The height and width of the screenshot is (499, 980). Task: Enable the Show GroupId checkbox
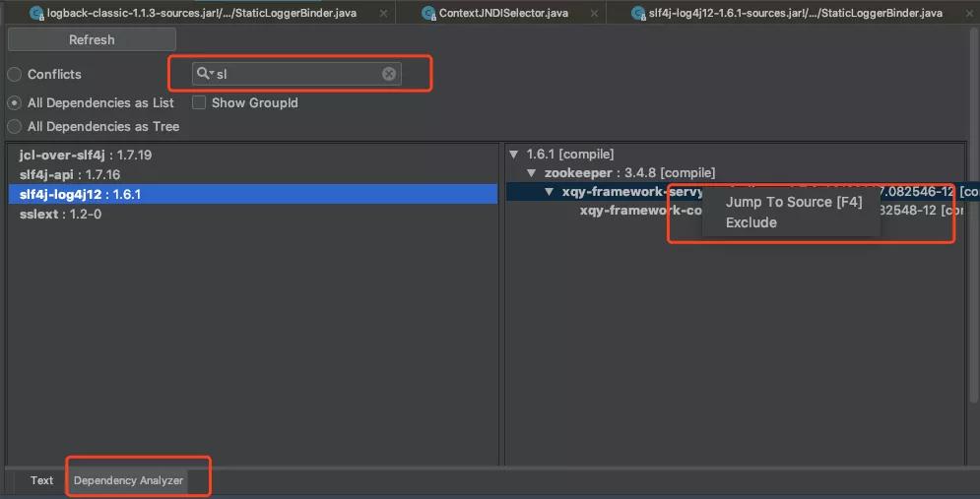point(199,103)
